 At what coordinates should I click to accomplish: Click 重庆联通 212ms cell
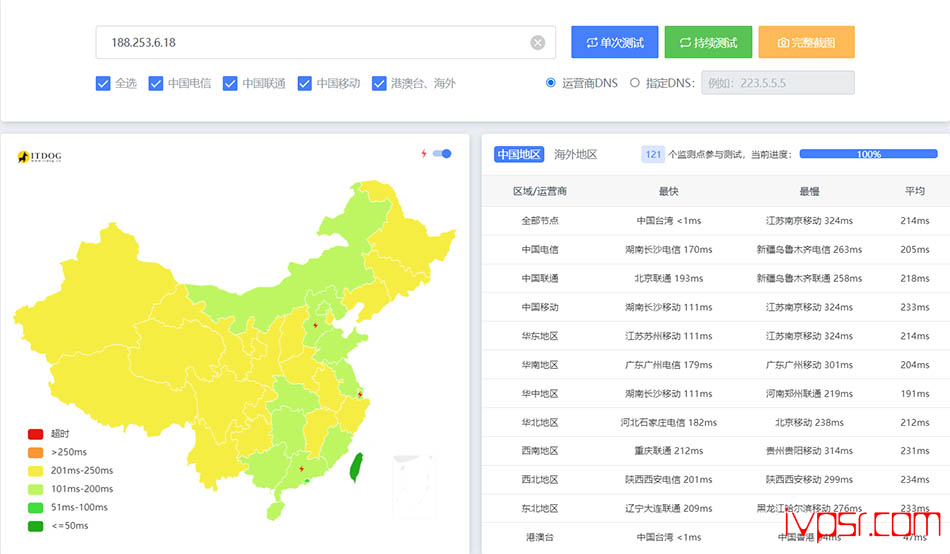(669, 451)
